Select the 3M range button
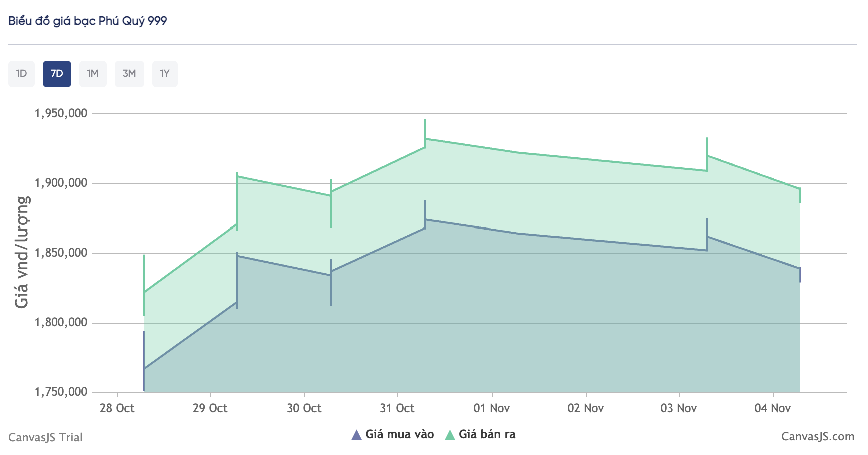 [129, 74]
